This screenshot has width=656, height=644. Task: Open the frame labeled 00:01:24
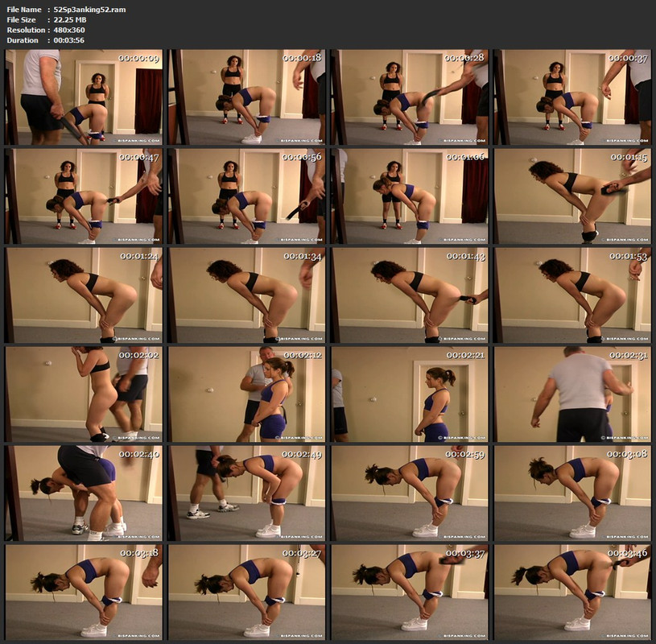(84, 295)
